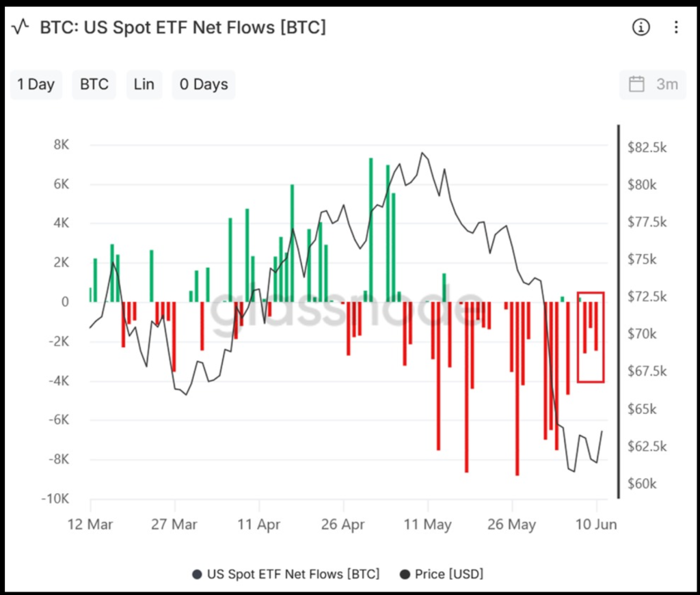
Task: Toggle the Price [USD] series visibility
Action: 442,575
